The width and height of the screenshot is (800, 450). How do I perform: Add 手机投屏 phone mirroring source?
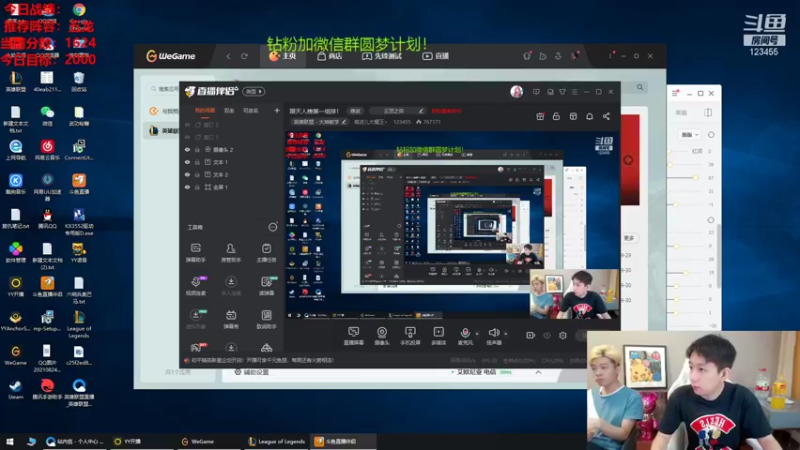pos(410,336)
